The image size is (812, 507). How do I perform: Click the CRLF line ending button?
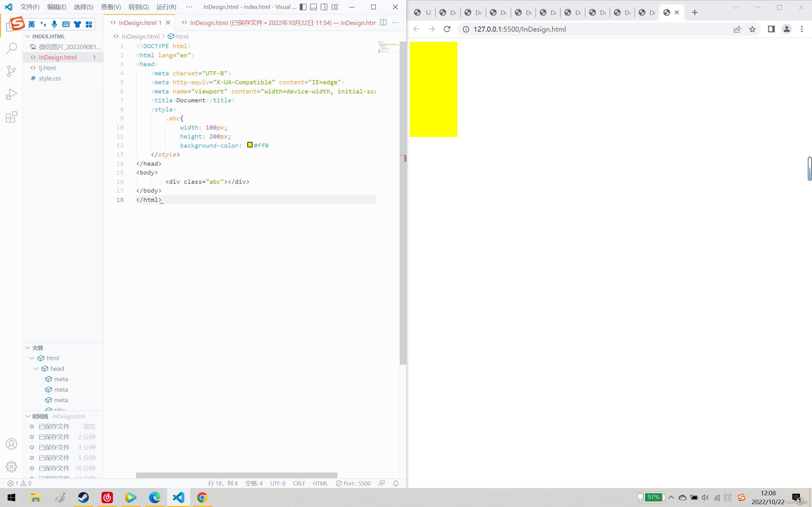(298, 483)
